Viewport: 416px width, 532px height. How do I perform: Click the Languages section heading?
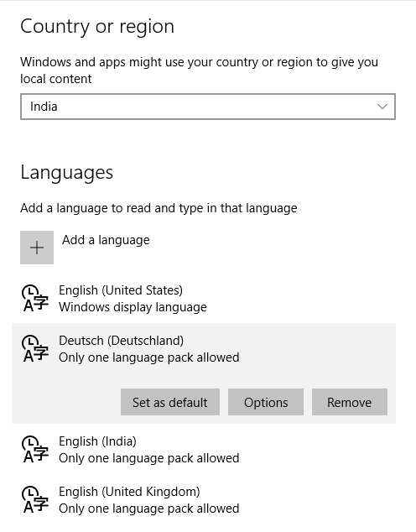coord(67,172)
